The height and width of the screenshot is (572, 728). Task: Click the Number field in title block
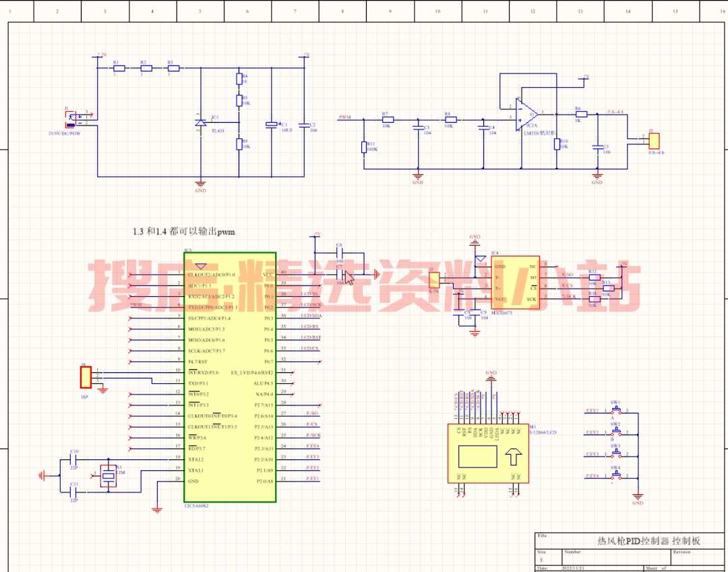(616, 557)
